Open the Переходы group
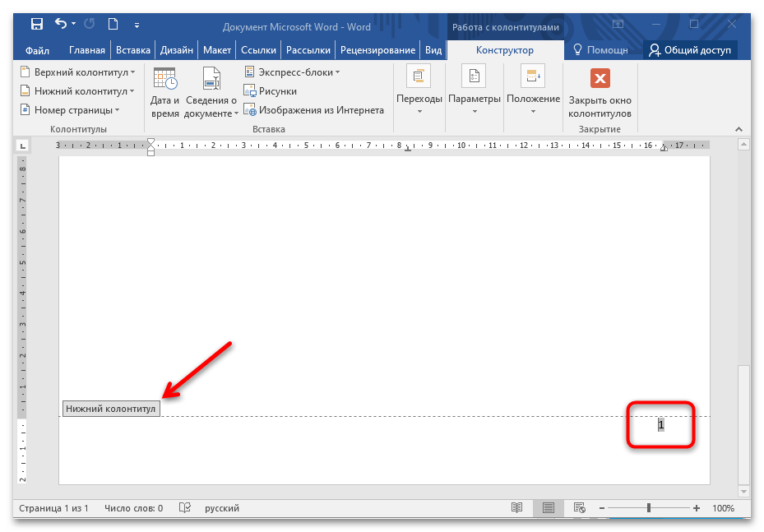The height and width of the screenshot is (532, 764). pyautogui.click(x=419, y=90)
